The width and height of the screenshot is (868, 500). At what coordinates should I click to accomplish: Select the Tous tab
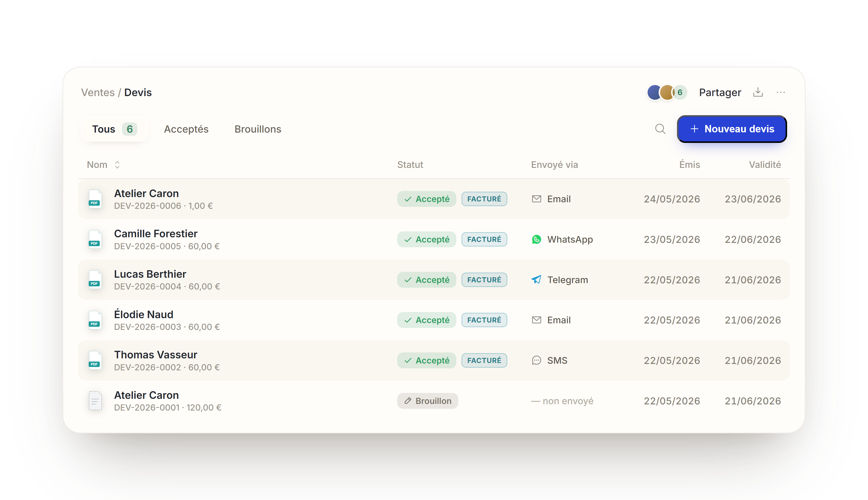114,129
